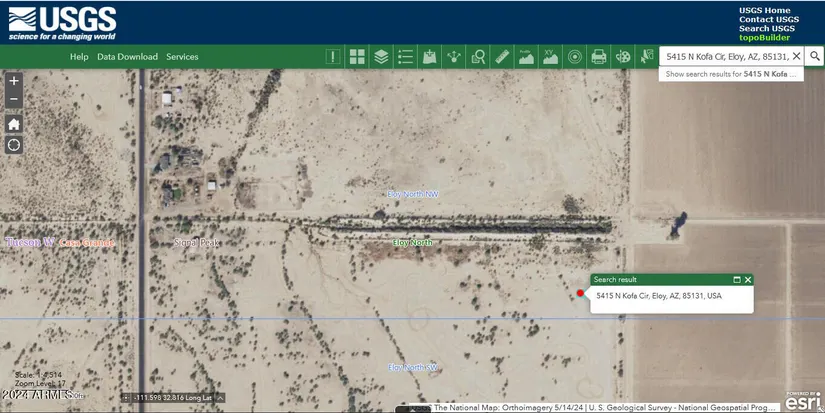This screenshot has height=413, width=825.
Task: Click the exclamation alert icon in toolbar
Action: 333,57
